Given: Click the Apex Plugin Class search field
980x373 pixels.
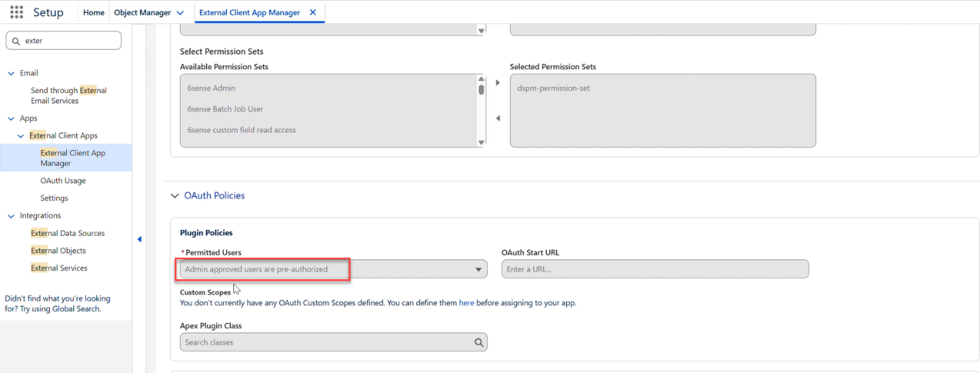Looking at the screenshot, I should point(334,342).
